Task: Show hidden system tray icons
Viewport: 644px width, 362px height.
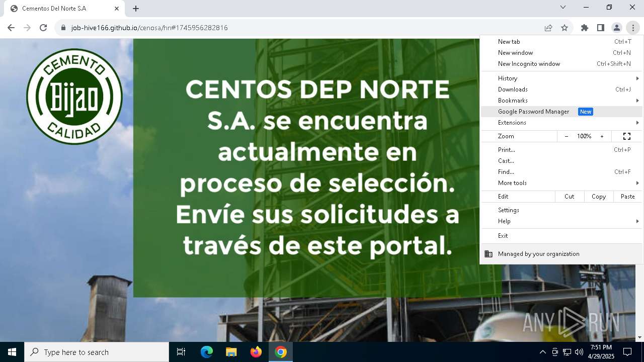Action: click(x=542, y=352)
